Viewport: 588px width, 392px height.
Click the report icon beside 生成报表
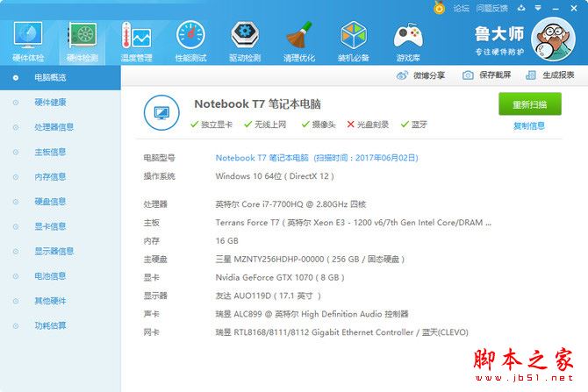pyautogui.click(x=531, y=75)
